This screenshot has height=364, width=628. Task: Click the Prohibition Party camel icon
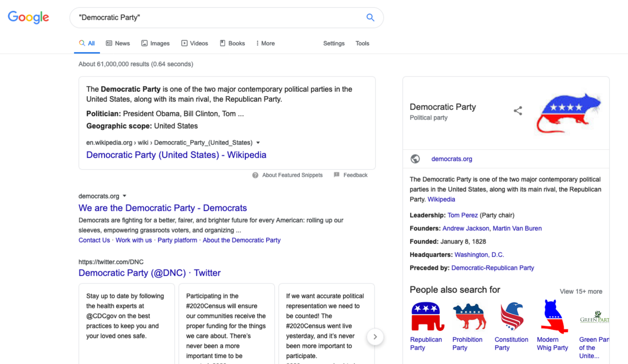click(x=469, y=316)
